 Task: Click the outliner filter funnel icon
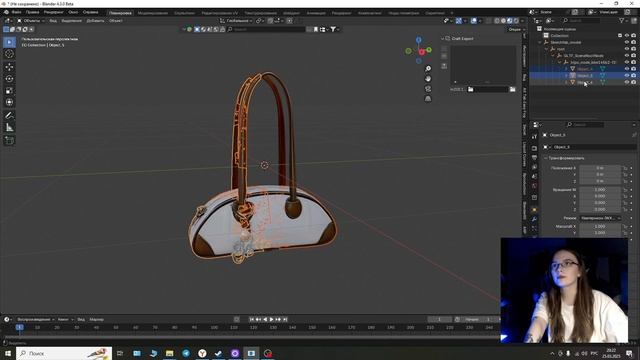pyautogui.click(x=622, y=20)
